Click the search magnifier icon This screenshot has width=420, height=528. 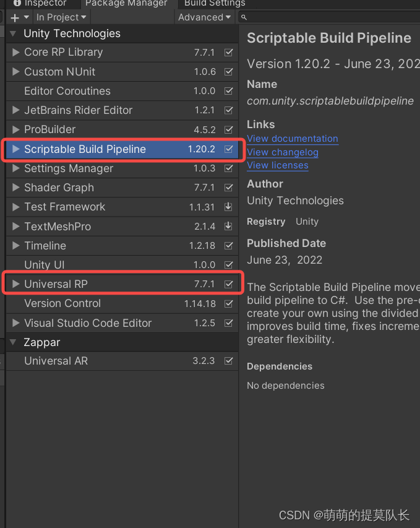(x=244, y=17)
